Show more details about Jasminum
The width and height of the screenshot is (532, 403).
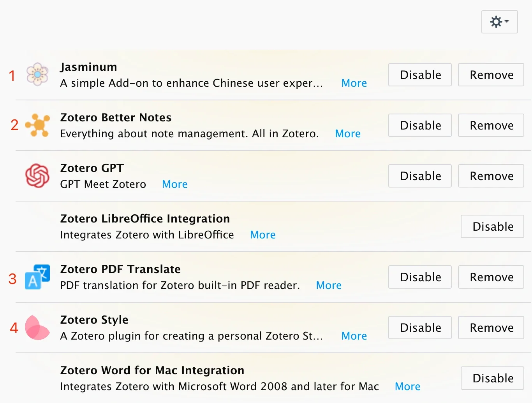[354, 83]
